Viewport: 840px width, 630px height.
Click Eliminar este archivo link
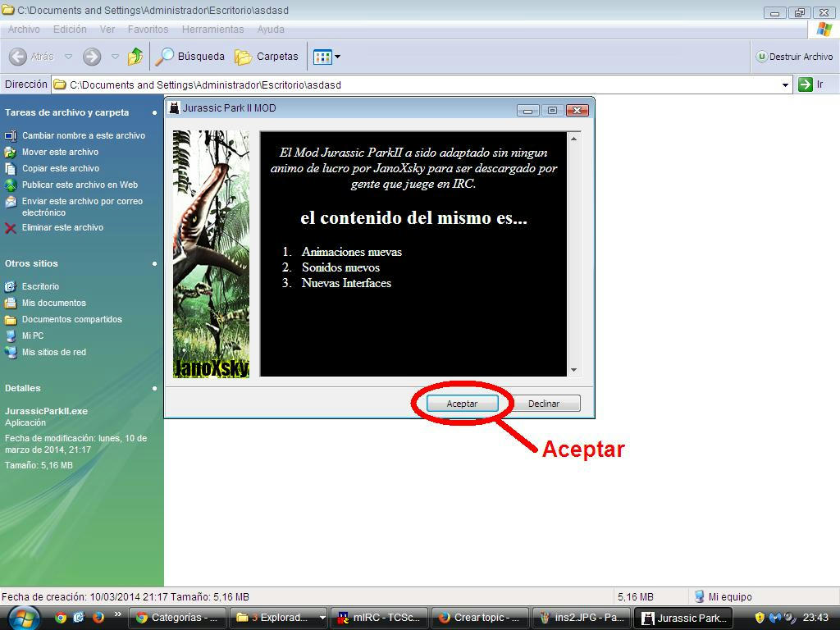pyautogui.click(x=62, y=228)
